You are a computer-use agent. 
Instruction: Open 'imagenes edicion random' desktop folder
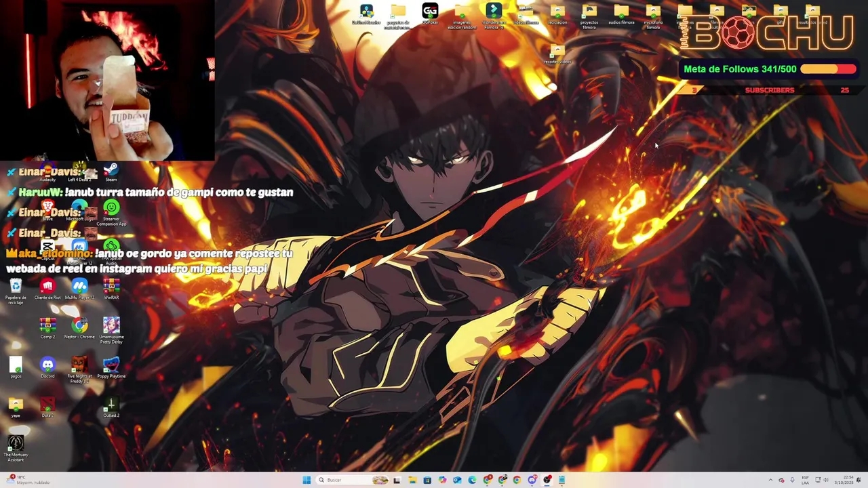[461, 16]
